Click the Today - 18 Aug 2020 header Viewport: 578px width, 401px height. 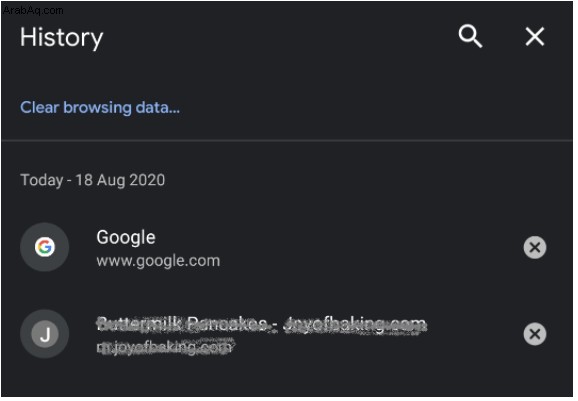[x=93, y=180]
